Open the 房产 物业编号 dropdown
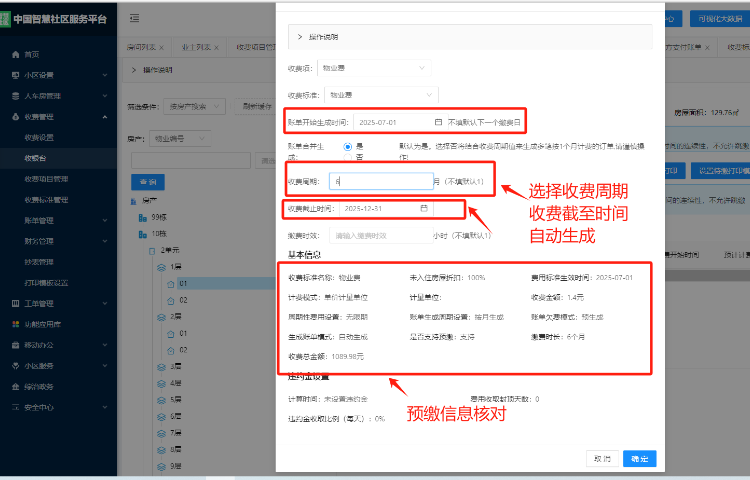Viewport: 750px width, 480px height. [180, 139]
